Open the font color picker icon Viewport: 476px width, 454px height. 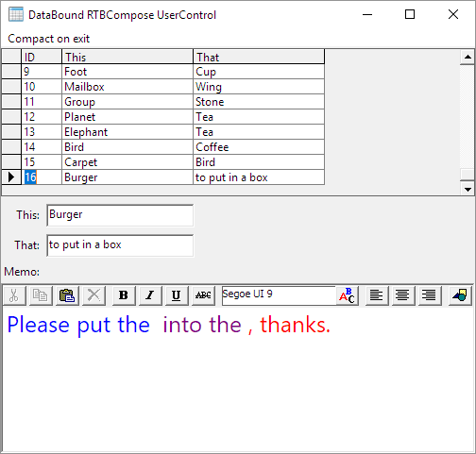[347, 295]
